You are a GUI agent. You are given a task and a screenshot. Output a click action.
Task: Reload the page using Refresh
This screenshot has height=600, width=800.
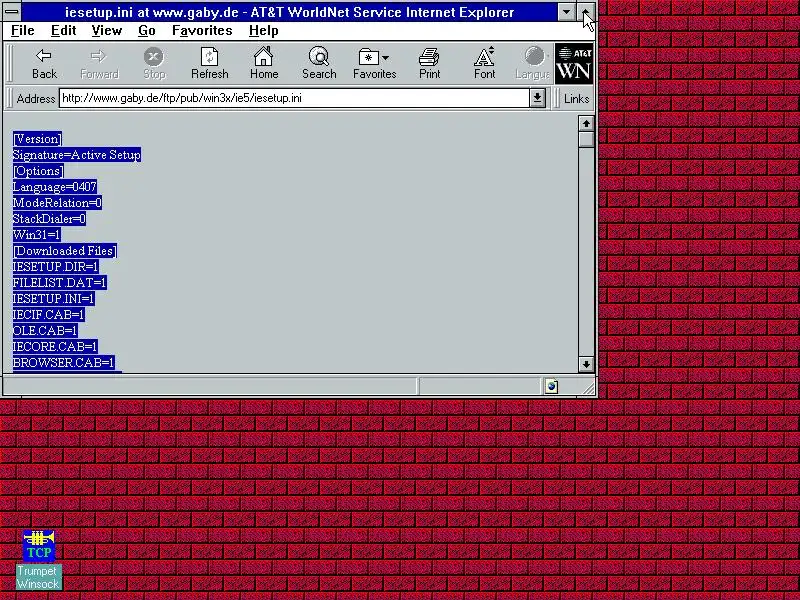pos(209,63)
